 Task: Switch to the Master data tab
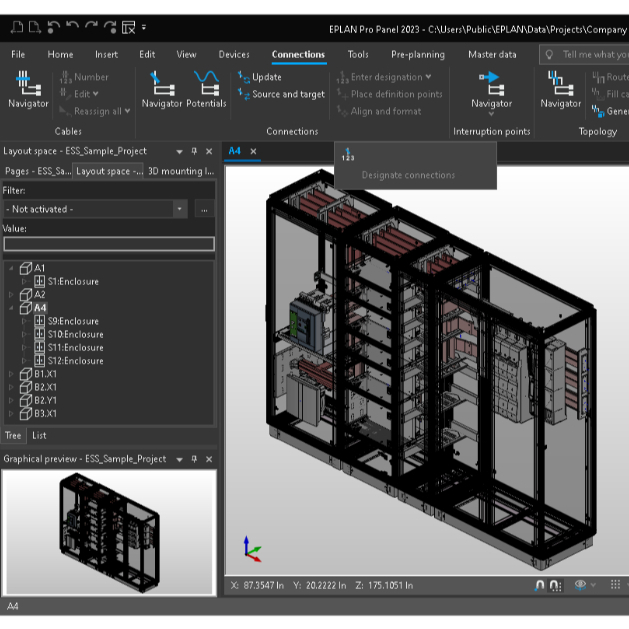(x=492, y=55)
